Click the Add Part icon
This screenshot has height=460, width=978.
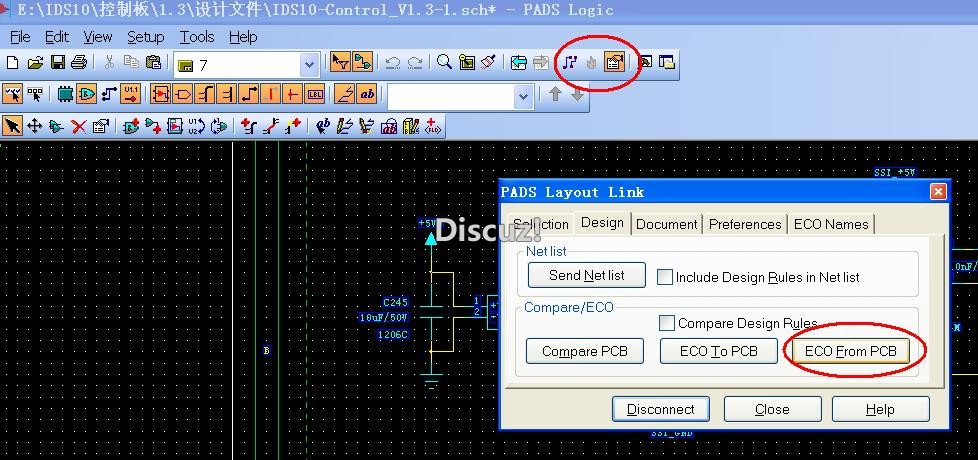point(131,127)
